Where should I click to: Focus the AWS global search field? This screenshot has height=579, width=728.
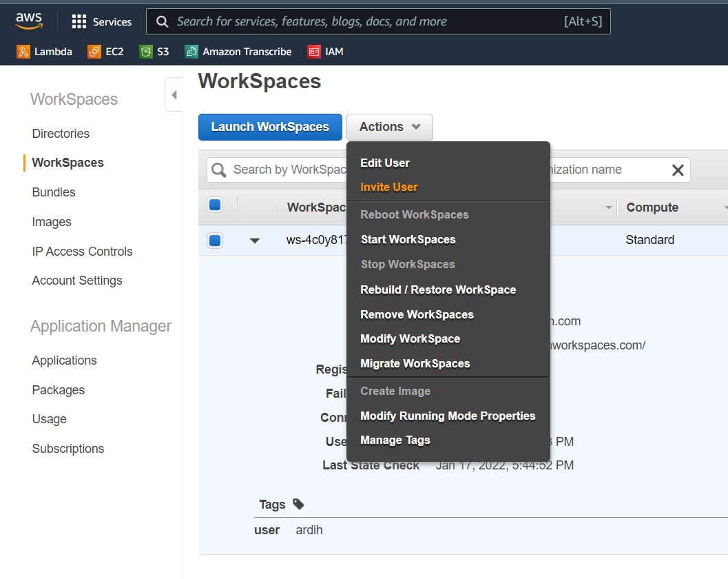coord(378,21)
